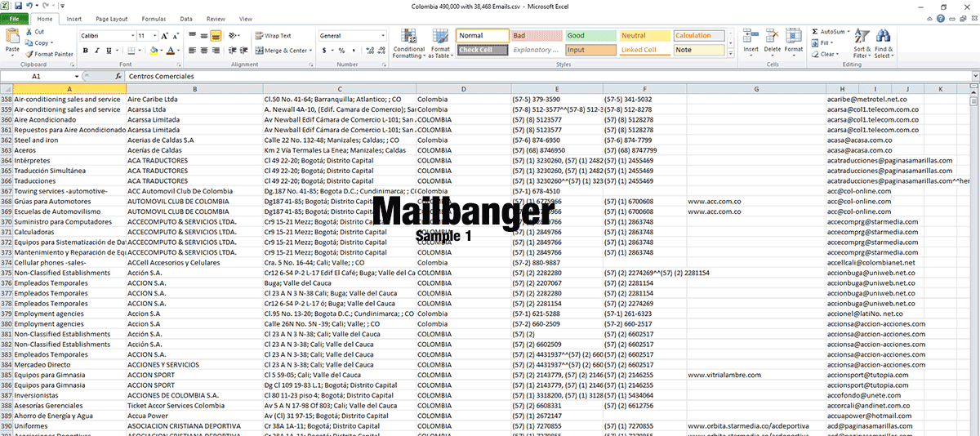Select row header 375
This screenshot has width=980, height=436.
point(7,274)
